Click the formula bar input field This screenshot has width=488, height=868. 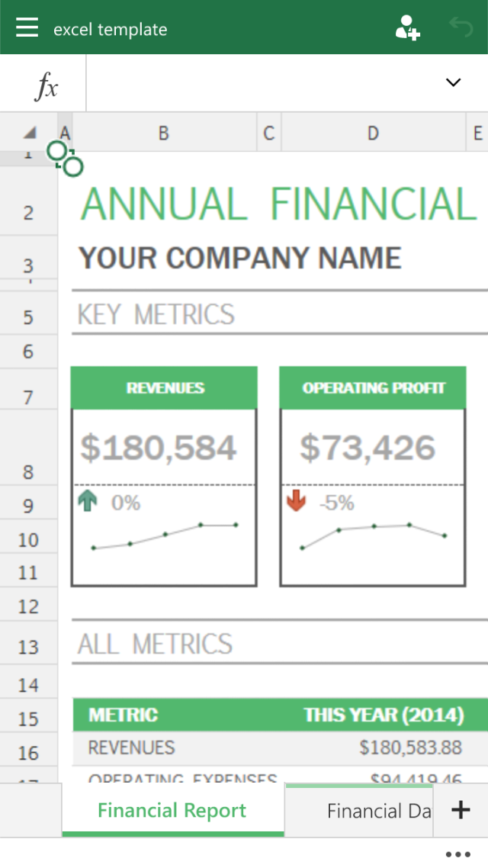(x=259, y=84)
